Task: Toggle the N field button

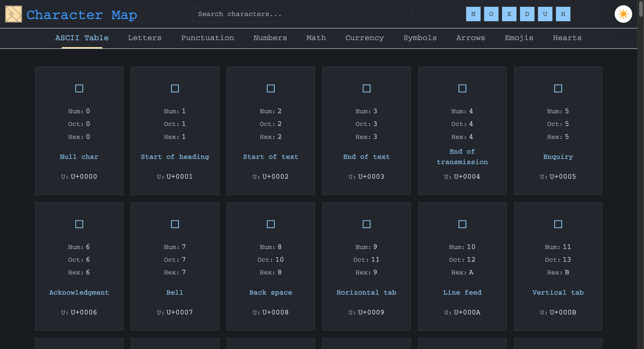Action: coord(473,14)
